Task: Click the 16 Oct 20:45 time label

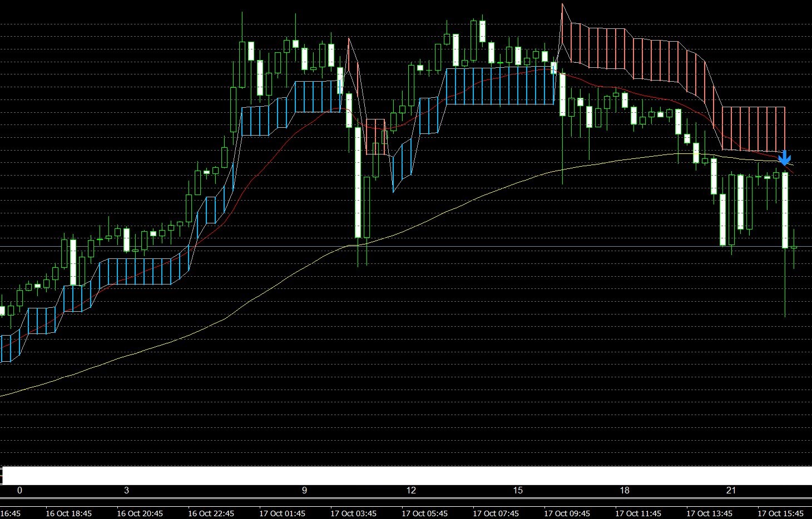Action: click(x=140, y=513)
